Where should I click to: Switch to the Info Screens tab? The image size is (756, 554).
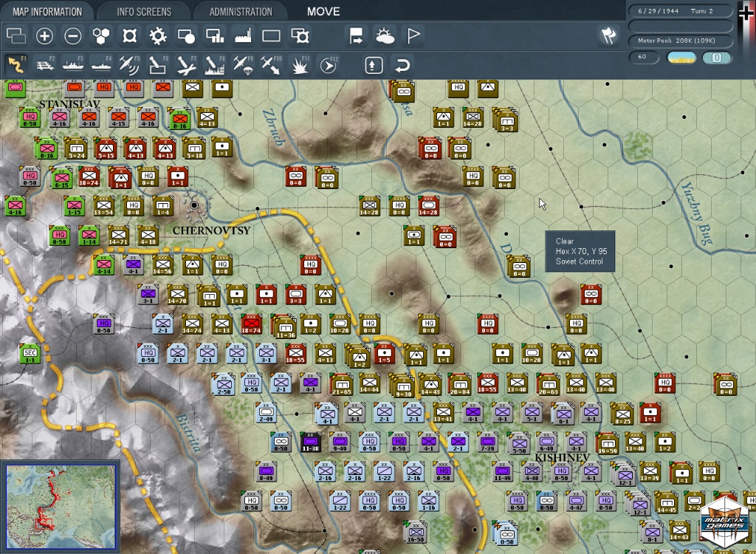click(144, 12)
